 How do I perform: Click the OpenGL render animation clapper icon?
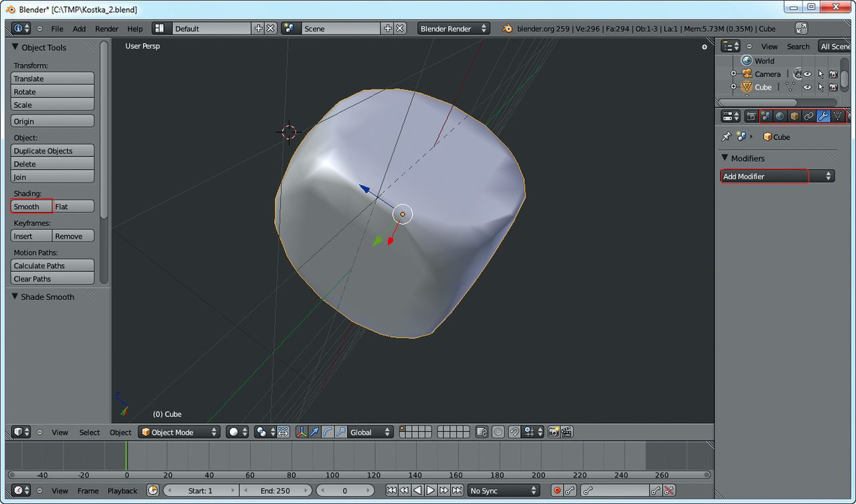[x=567, y=432]
